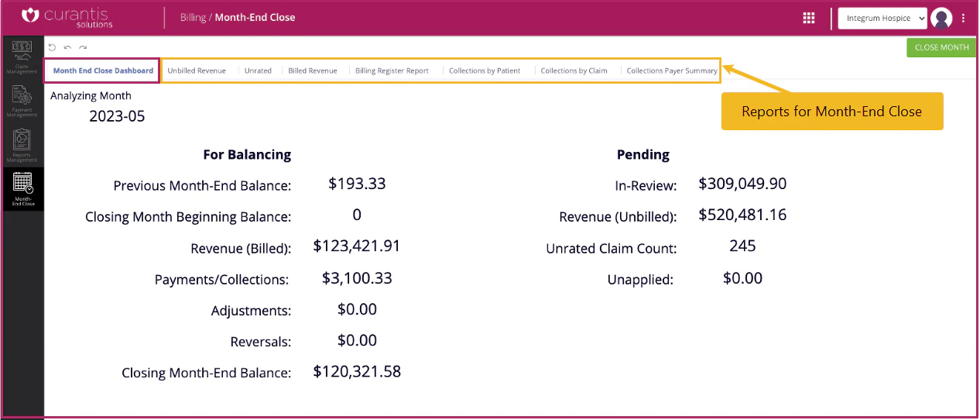The width and height of the screenshot is (980, 420).
Task: Click the Adjustments amount $0.00
Action: (357, 309)
